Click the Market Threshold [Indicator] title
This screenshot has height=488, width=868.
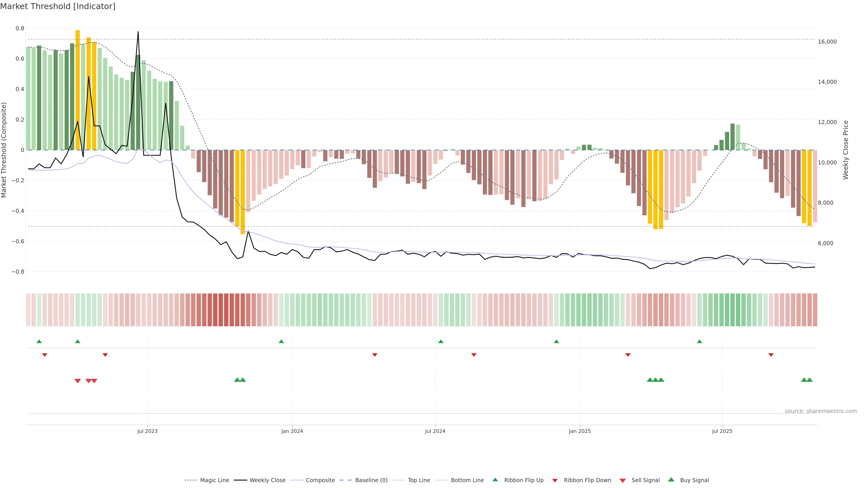[58, 6]
